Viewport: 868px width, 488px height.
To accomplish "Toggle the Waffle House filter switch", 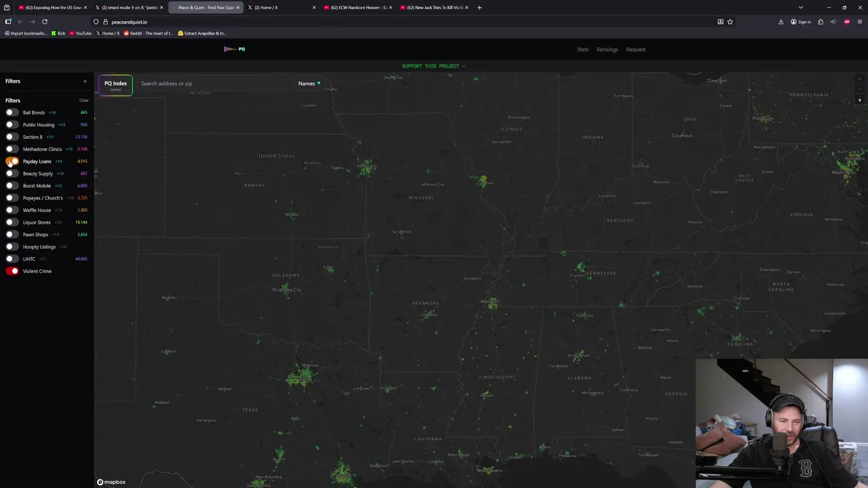I will (x=12, y=210).
